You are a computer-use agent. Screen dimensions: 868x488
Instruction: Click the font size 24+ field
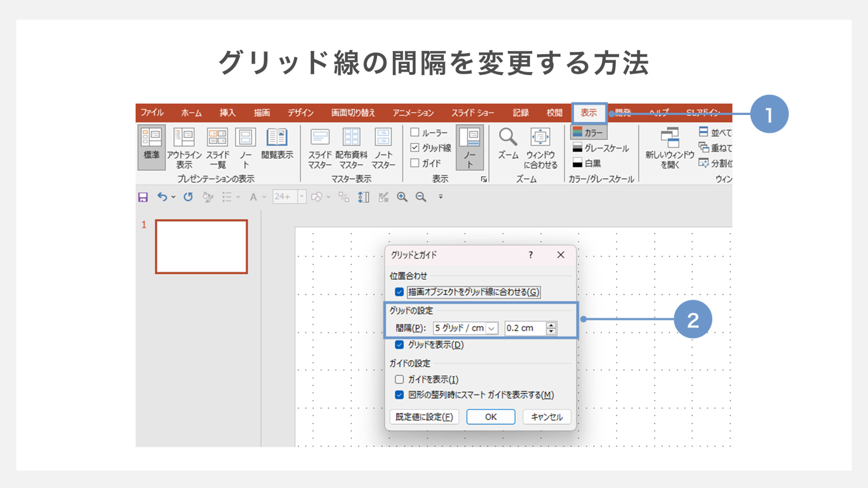point(285,197)
